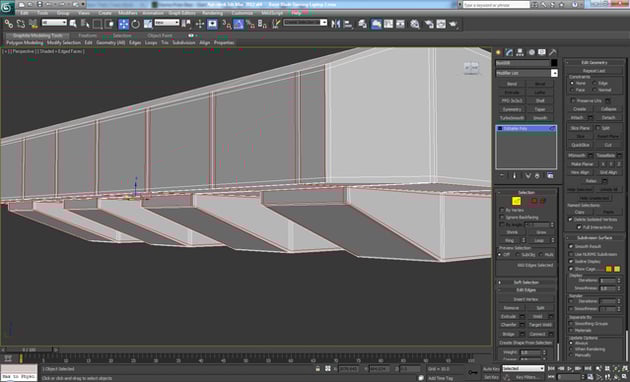Select the Face constraint radio button
The height and width of the screenshot is (382, 630).
572,90
